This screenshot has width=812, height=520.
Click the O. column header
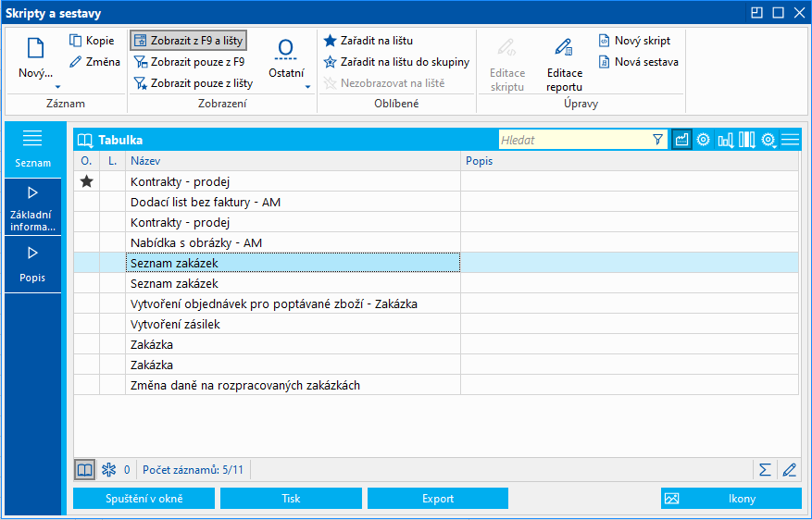(86, 161)
